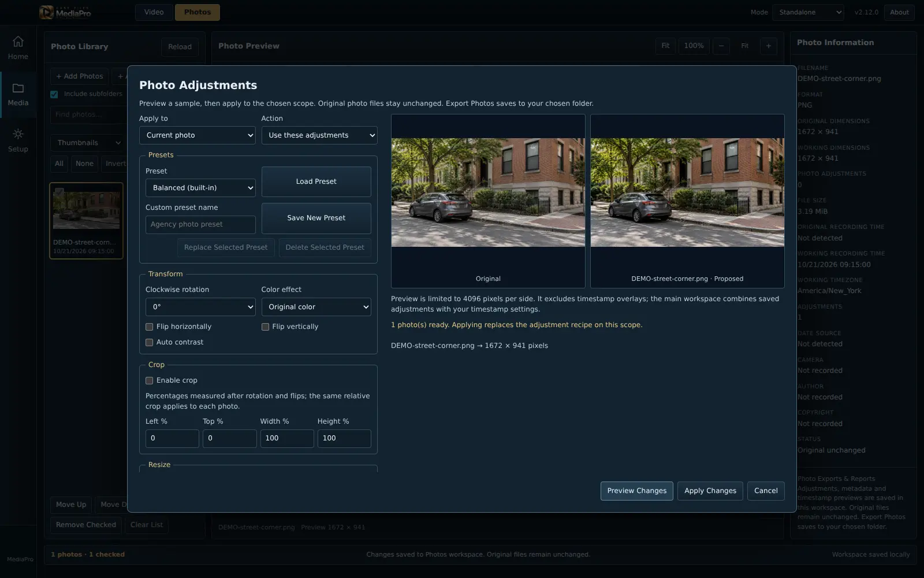
Task: Enable Flip vertically checkbox
Action: point(265,327)
